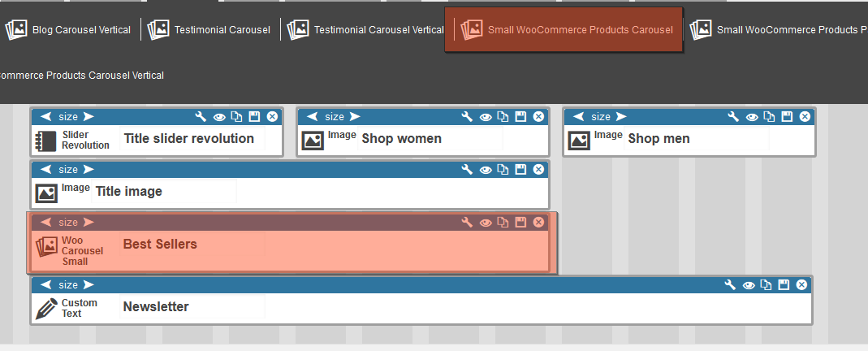Decrease size of Newsletter block
Image resolution: width=868 pixels, height=351 pixels.
click(46, 285)
